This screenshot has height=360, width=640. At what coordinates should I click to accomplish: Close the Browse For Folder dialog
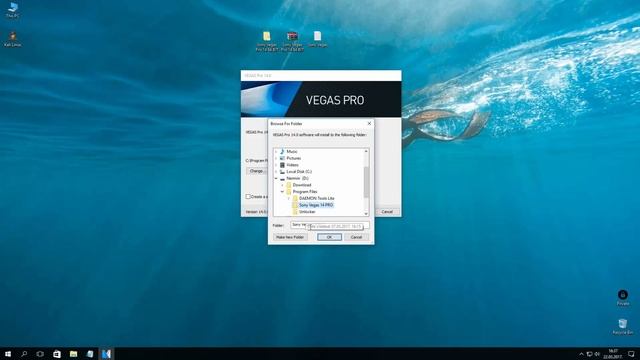point(369,123)
